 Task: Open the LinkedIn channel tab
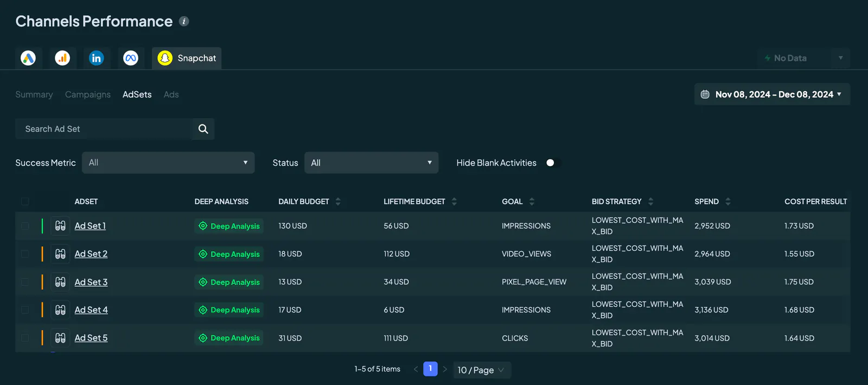pyautogui.click(x=97, y=58)
